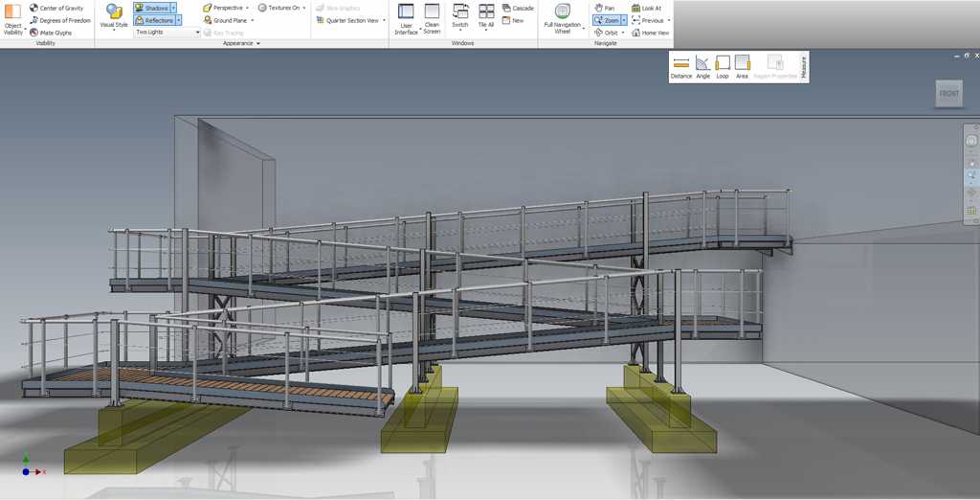Cascade the open windows
The width and height of the screenshot is (980, 500).
point(518,8)
